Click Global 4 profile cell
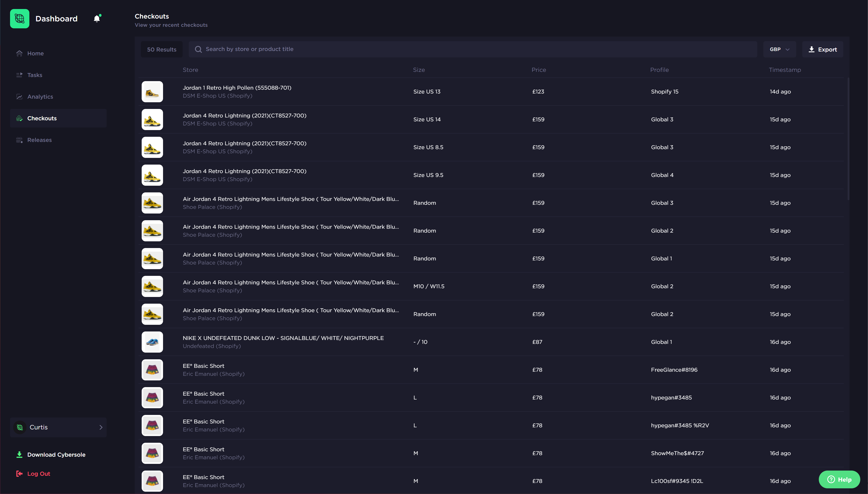Viewport: 868px width, 494px height. click(x=662, y=175)
